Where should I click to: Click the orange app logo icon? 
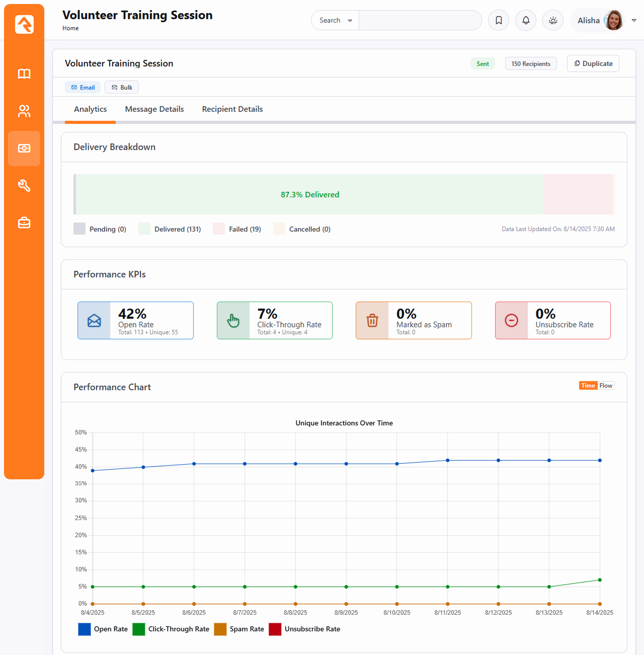pyautogui.click(x=24, y=24)
